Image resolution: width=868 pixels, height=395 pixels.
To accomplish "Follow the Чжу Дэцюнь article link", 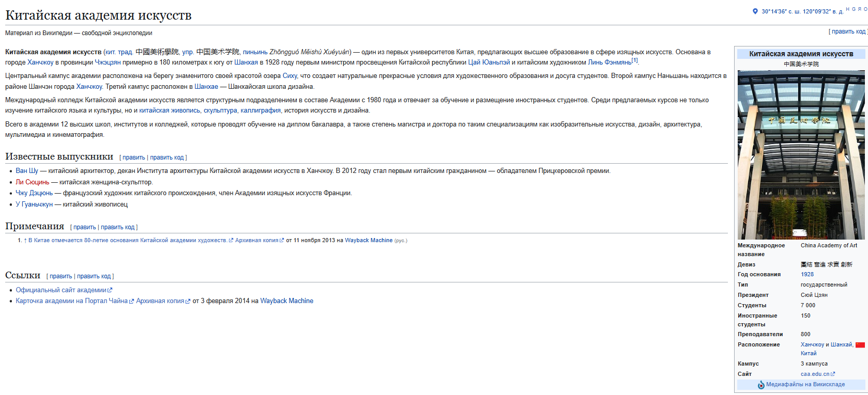I will pos(34,193).
